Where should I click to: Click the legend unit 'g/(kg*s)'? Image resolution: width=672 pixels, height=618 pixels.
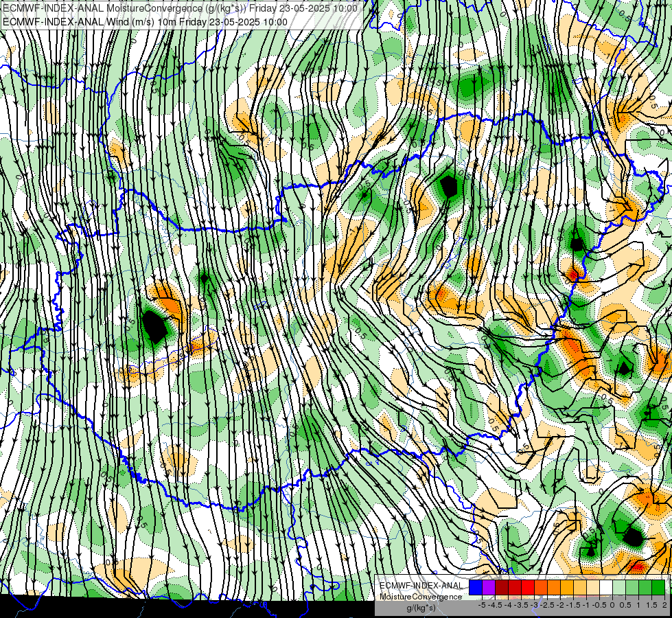[x=421, y=608]
